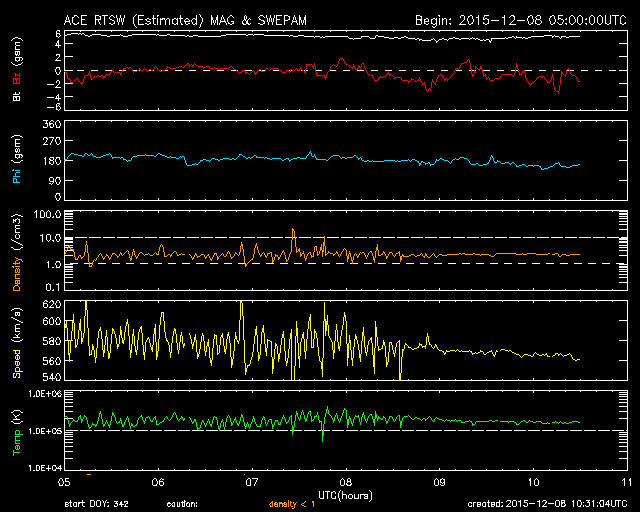640x512 pixels.
Task: Click the 'caution:' footer text
Action: 182,504
